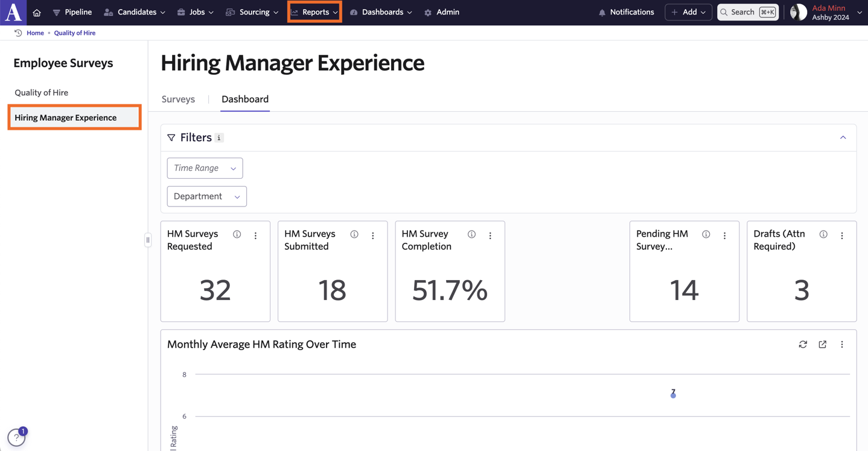This screenshot has width=868, height=451.
Task: Show info for HM Surveys Submitted
Action: pyautogui.click(x=354, y=234)
